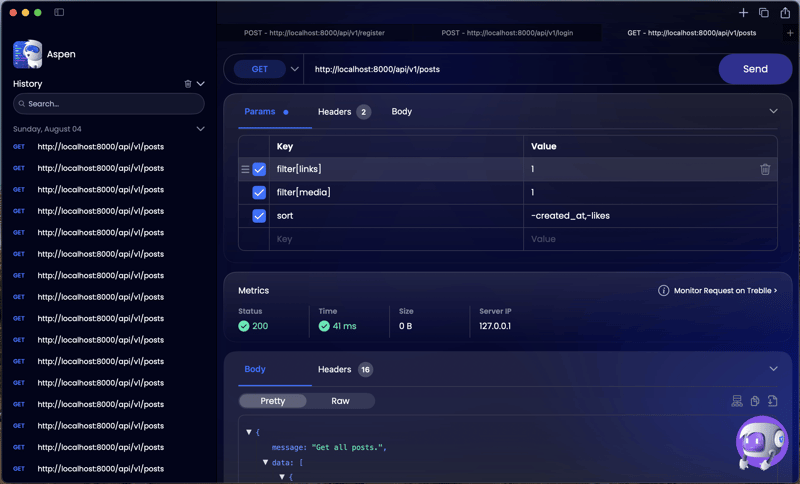Click the duplicate windows icon at top

click(764, 13)
